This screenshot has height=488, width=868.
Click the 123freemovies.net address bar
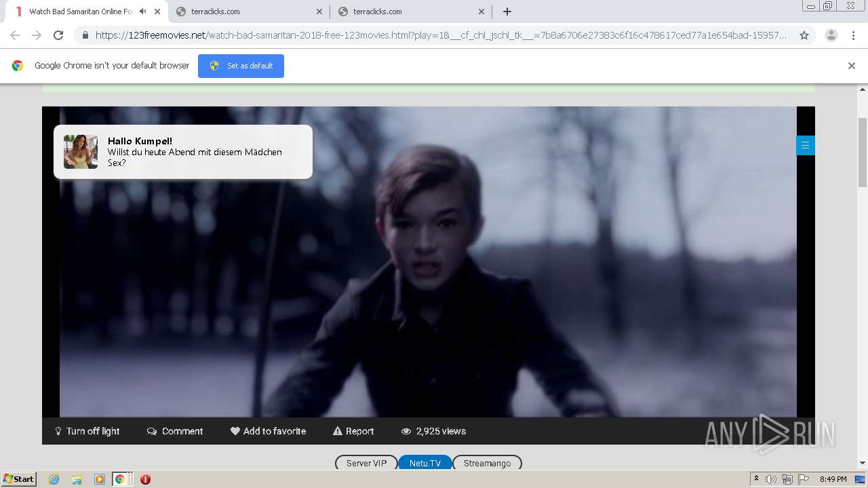[x=441, y=35]
